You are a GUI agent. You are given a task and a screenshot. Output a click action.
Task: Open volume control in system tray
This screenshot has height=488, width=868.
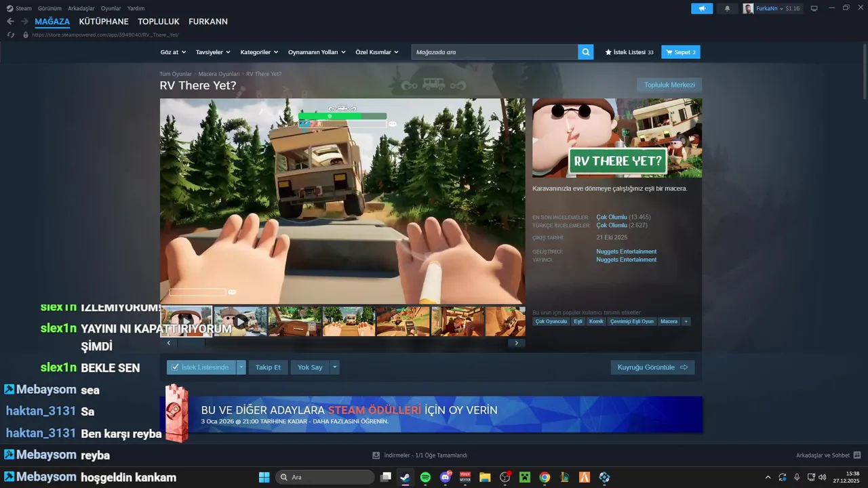coord(823,477)
